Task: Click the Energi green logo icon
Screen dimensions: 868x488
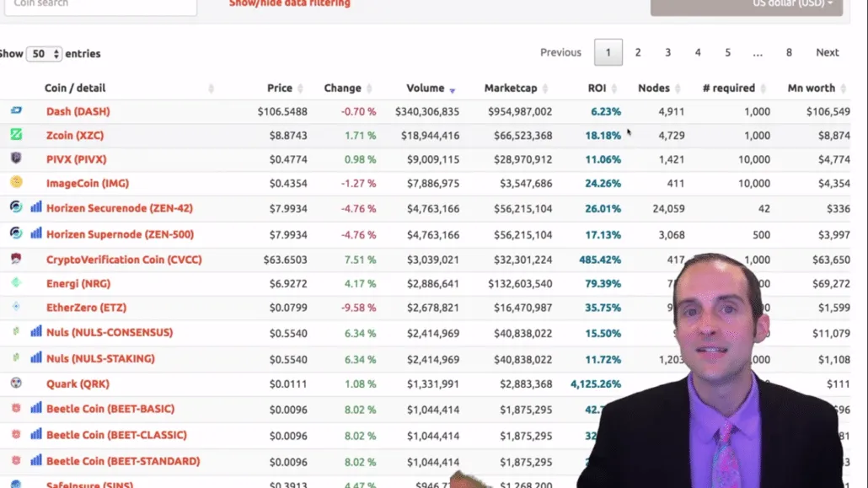Action: (x=16, y=282)
